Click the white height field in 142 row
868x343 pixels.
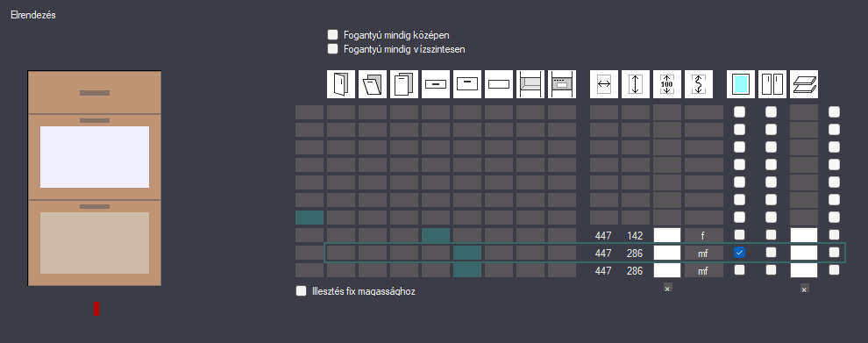(667, 235)
